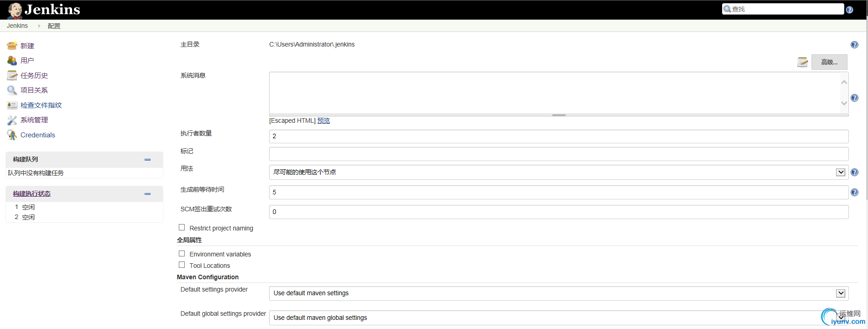
Task: Click the 任务历史 notepad icon
Action: coord(12,75)
